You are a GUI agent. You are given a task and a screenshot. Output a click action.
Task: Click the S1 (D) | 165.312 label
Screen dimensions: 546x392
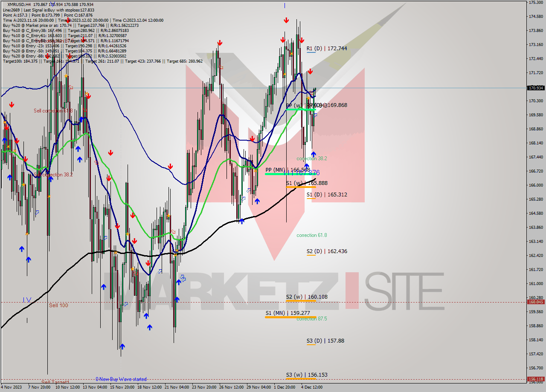click(x=326, y=195)
